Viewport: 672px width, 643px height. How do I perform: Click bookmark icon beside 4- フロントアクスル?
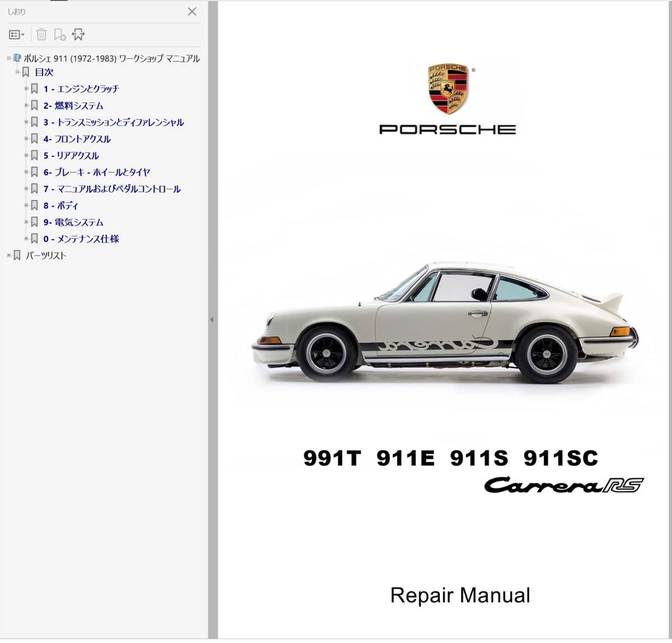point(35,138)
